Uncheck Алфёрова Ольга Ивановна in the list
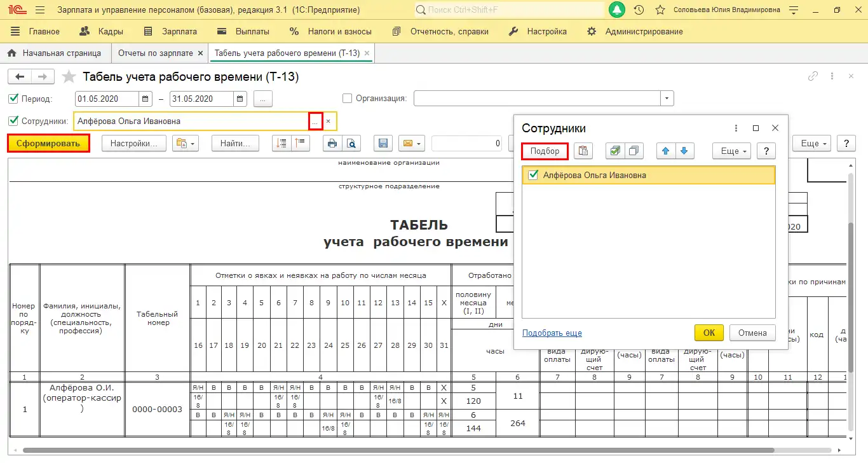 (533, 175)
